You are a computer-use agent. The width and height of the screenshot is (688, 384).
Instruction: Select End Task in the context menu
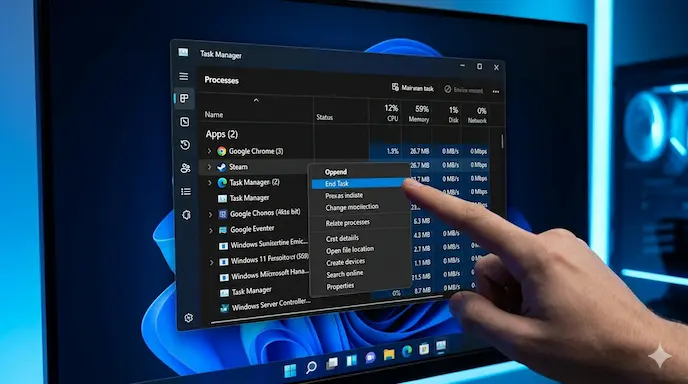click(358, 183)
